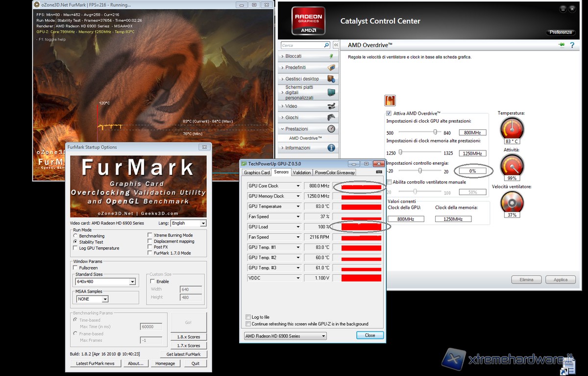Screen dimensions: 588x376
Task: Switch to the Sensors tab
Action: coord(281,172)
